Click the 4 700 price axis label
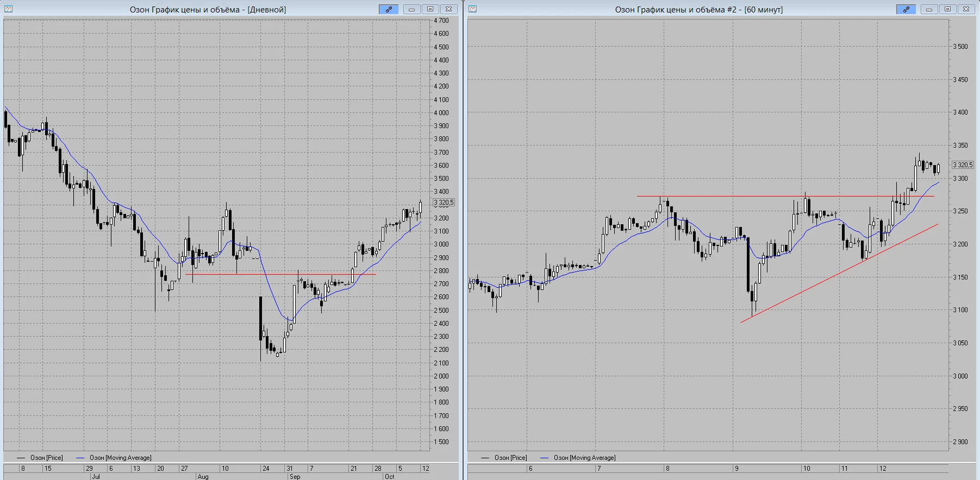 click(441, 21)
